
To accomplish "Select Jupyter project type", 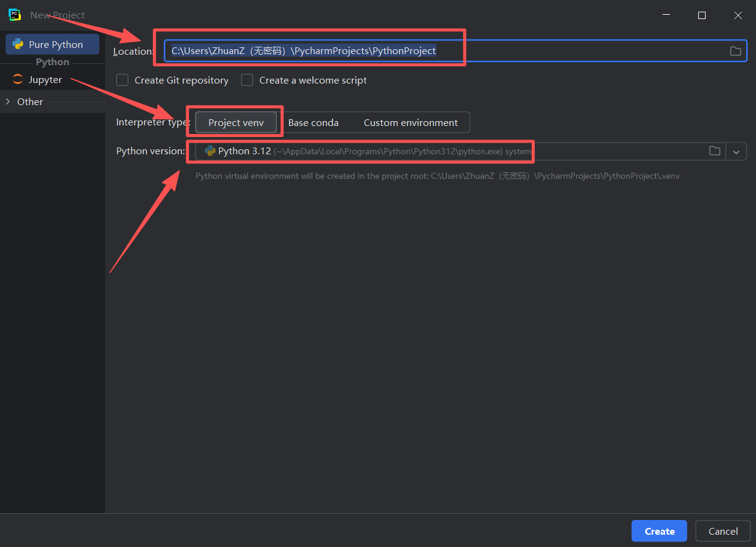I will (52, 80).
